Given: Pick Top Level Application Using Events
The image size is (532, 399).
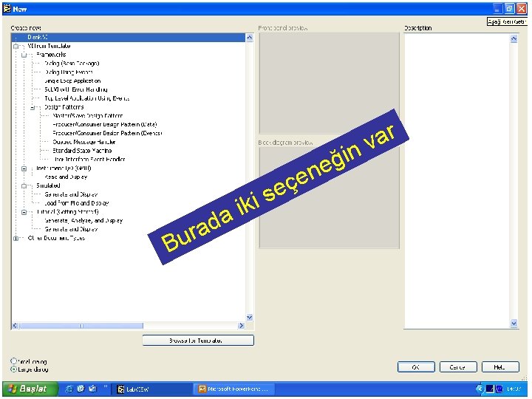Looking at the screenshot, I should coord(86,98).
